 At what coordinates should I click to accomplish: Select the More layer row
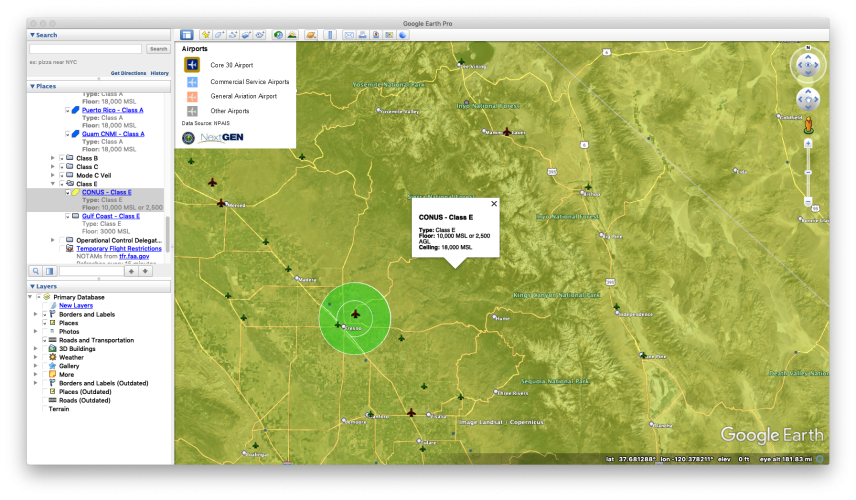pos(67,375)
